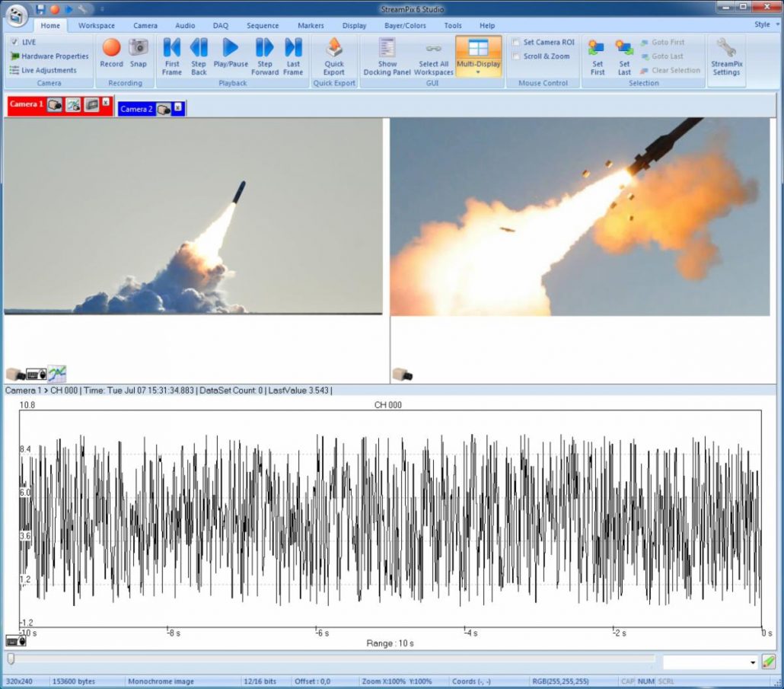This screenshot has width=784, height=689.
Task: Switch to the Sequence ribbon tab
Action: (x=263, y=25)
